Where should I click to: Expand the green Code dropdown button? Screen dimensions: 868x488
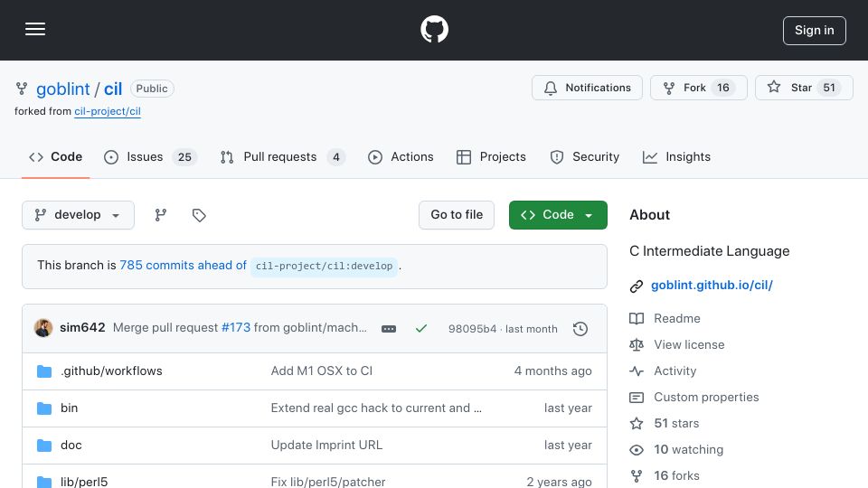tap(558, 215)
